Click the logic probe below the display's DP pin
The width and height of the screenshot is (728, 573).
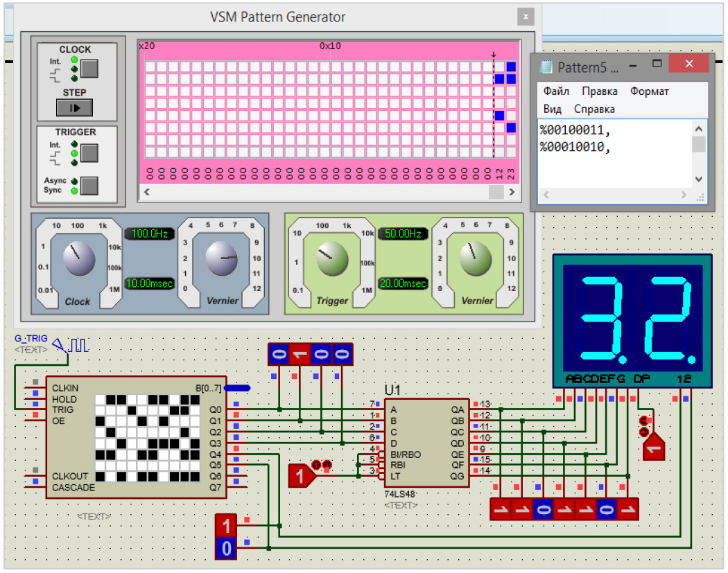click(x=654, y=446)
